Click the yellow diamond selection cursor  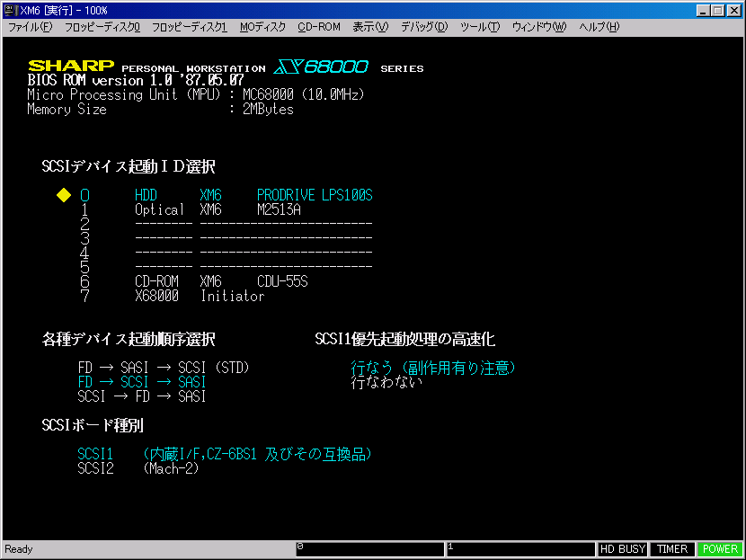[64, 195]
